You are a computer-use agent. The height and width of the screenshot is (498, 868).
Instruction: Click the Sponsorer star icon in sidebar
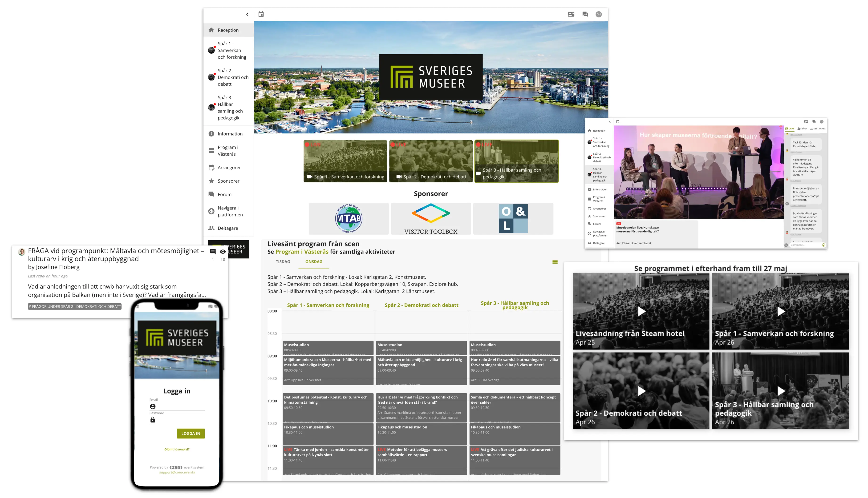pos(211,181)
